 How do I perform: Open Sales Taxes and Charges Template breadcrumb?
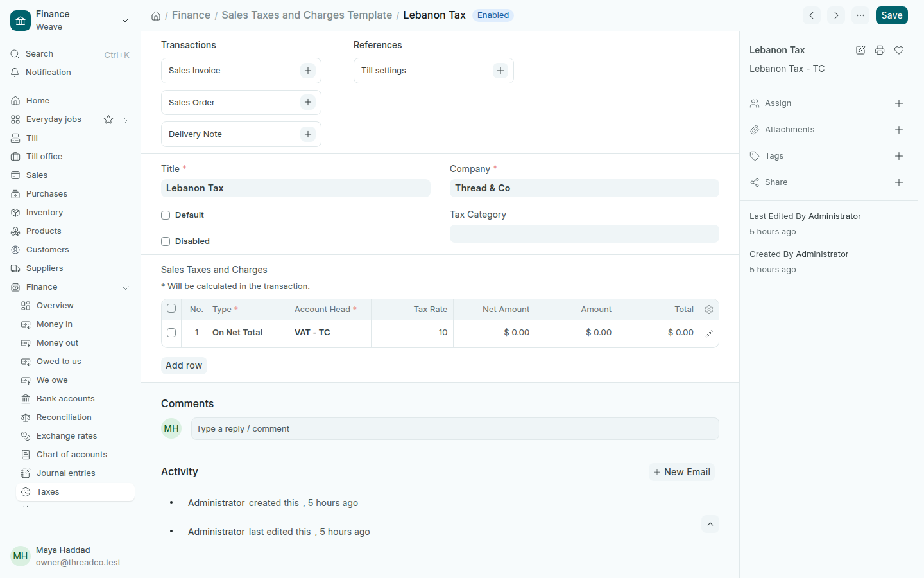(x=307, y=15)
